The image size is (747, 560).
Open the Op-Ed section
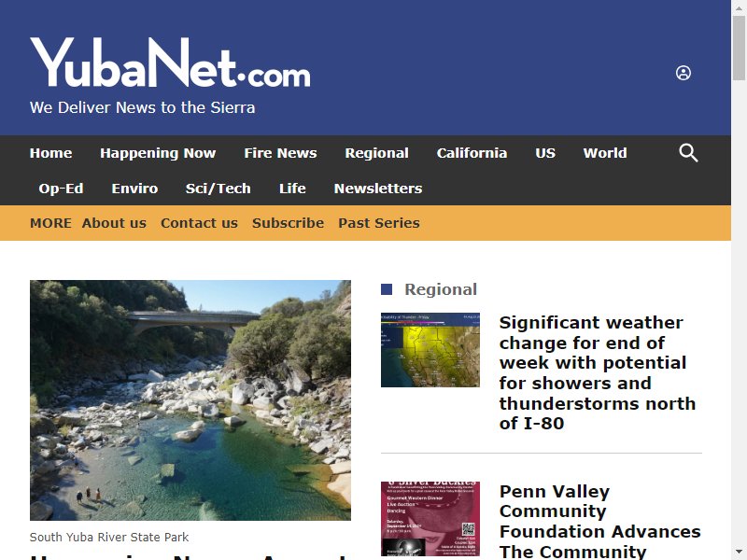[x=61, y=189]
